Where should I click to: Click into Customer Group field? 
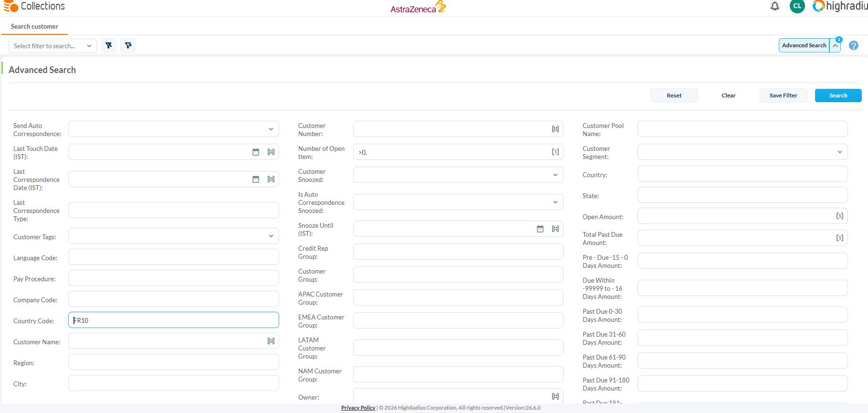[x=458, y=275]
